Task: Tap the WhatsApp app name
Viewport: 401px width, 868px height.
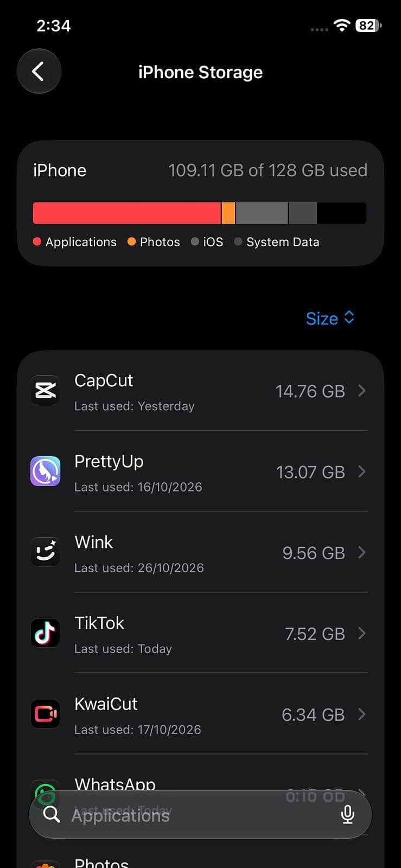Action: click(115, 783)
